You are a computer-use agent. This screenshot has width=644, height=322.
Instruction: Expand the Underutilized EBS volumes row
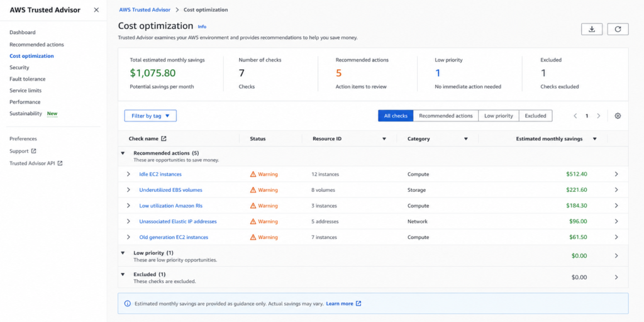(128, 190)
